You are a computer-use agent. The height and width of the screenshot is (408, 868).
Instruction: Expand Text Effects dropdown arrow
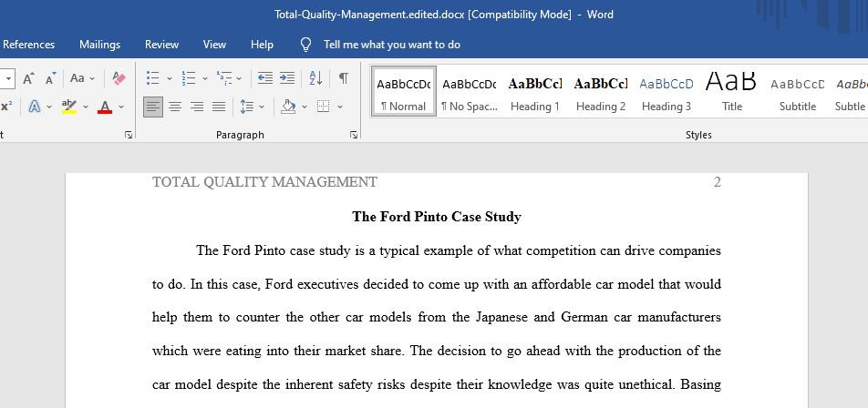(49, 107)
